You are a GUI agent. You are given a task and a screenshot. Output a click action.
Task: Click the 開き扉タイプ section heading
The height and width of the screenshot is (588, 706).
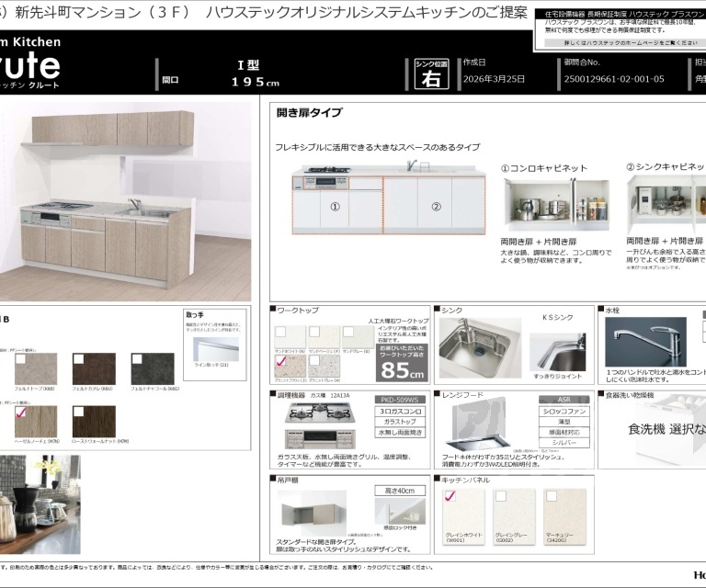[x=309, y=112]
